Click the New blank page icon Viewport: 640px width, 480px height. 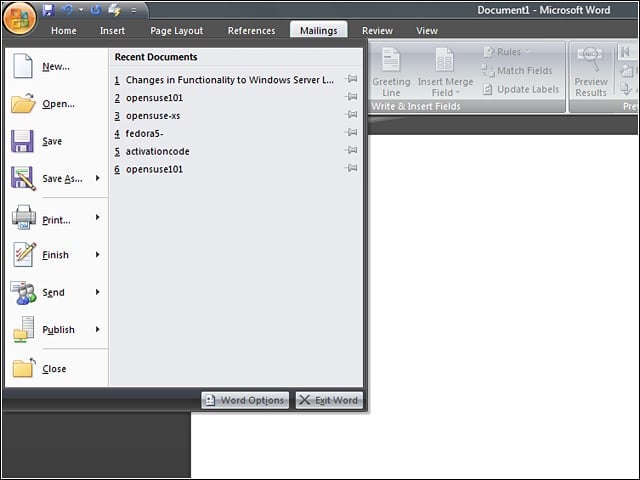22,66
